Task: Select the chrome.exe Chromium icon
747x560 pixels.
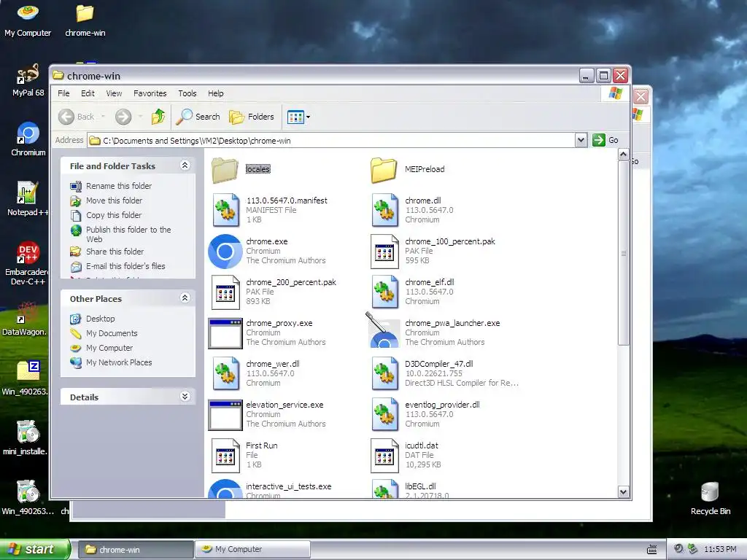Action: pos(225,251)
